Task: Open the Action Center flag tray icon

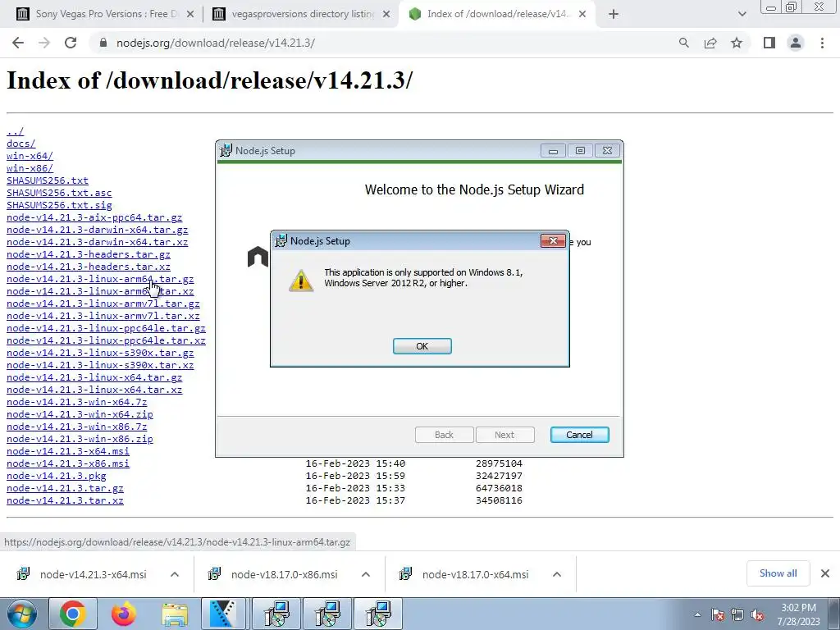Action: (x=718, y=615)
